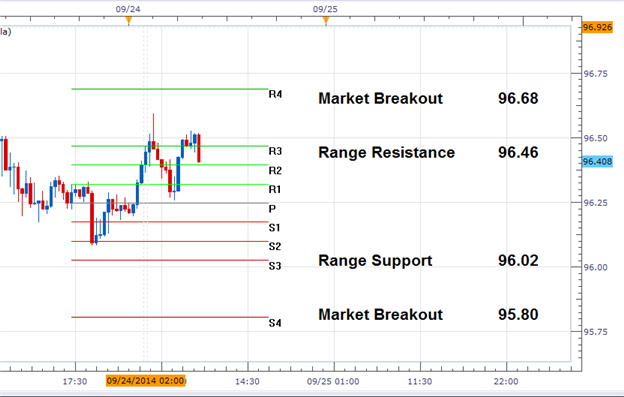Click the blue 96.408 current price tag
The image size is (624, 397).
tap(597, 162)
